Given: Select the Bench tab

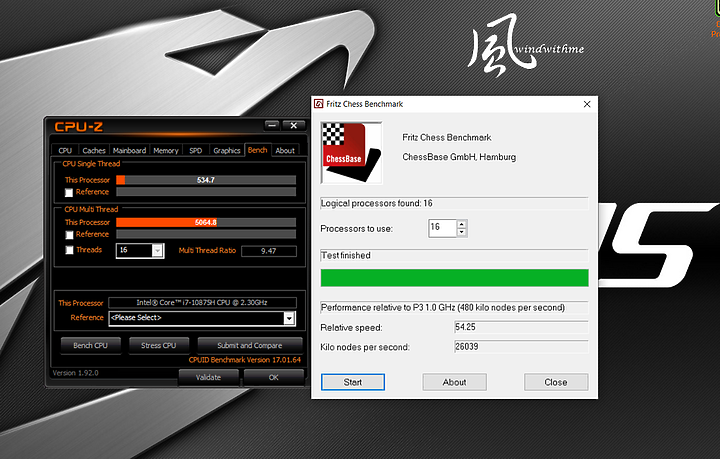Looking at the screenshot, I should point(257,150).
